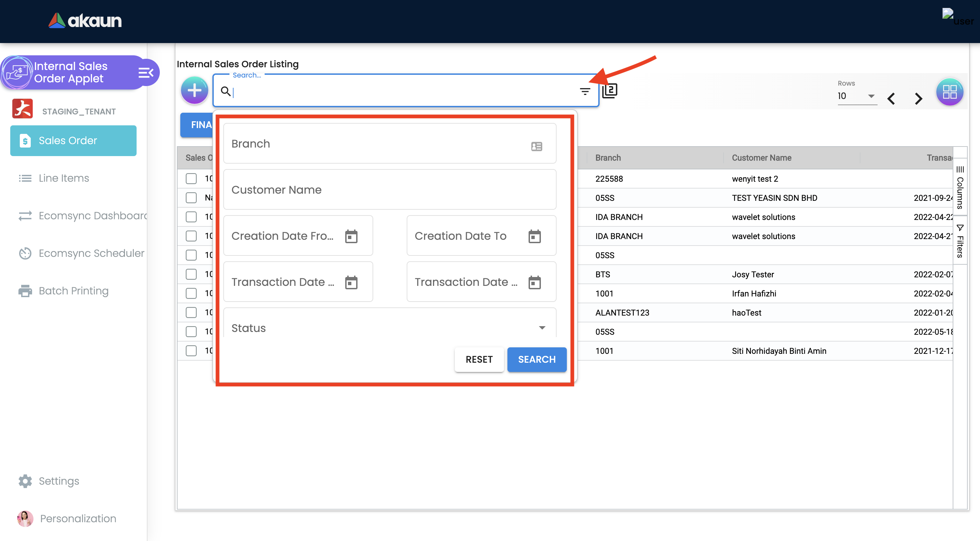Check the first row checkbox
Screen dimensions: 980x541
191,178
